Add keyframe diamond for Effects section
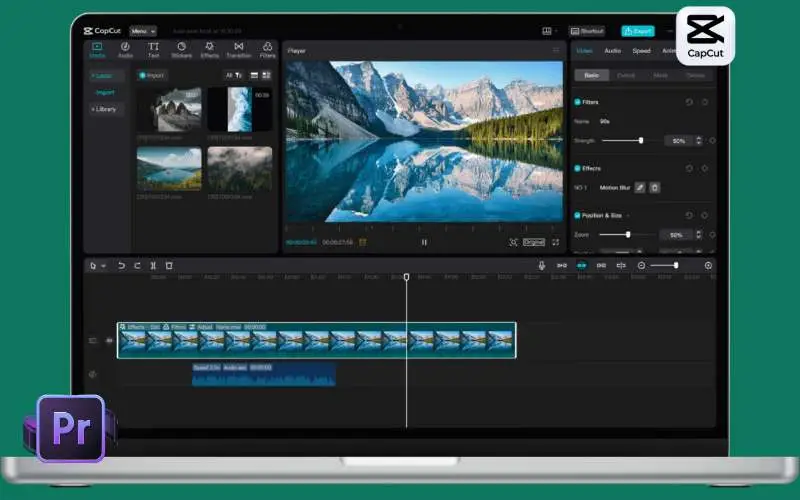Image resolution: width=800 pixels, height=500 pixels. coord(705,168)
